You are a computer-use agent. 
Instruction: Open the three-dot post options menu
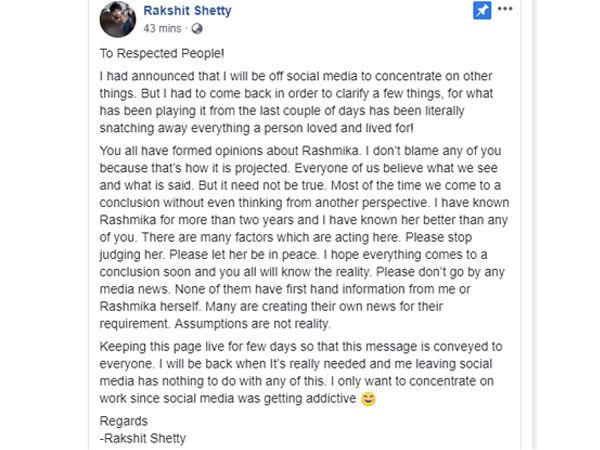pos(505,9)
